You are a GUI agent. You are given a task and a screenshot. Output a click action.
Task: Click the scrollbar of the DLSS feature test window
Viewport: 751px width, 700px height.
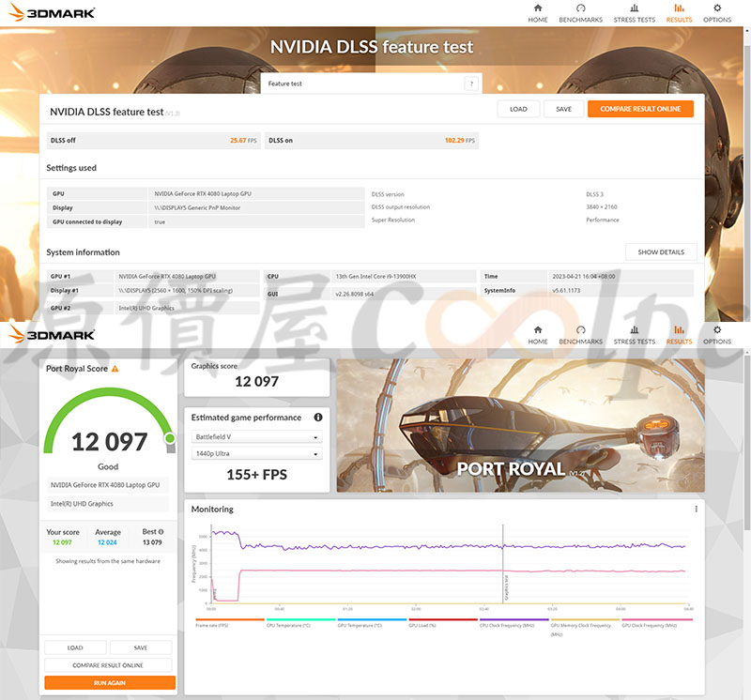coord(746,173)
